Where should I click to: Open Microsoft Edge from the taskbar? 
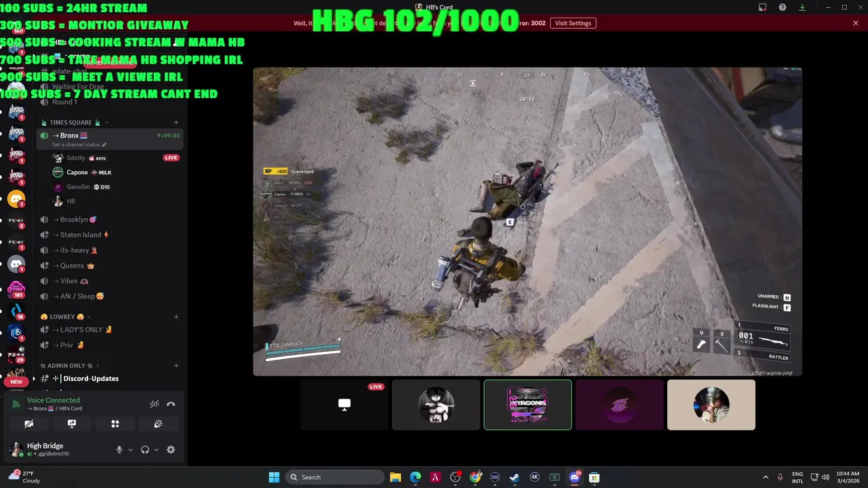[x=415, y=477]
